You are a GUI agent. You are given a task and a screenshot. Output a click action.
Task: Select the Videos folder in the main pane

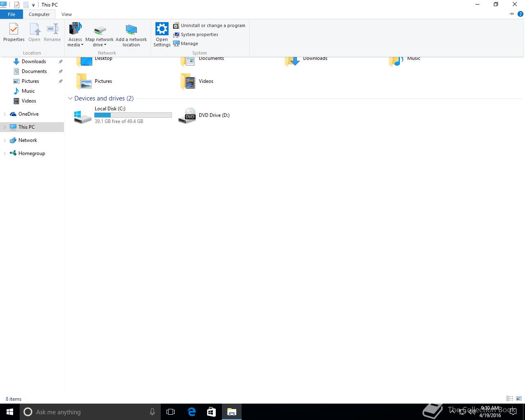197,81
